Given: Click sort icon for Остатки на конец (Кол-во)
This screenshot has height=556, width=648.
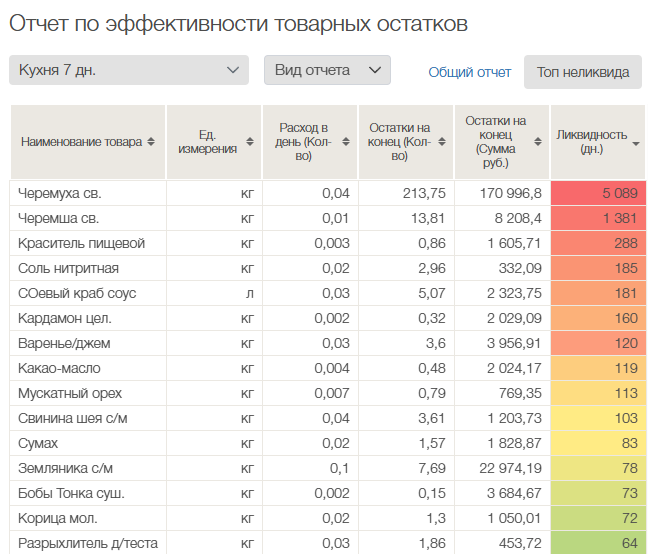Looking at the screenshot, I should pos(440,142).
